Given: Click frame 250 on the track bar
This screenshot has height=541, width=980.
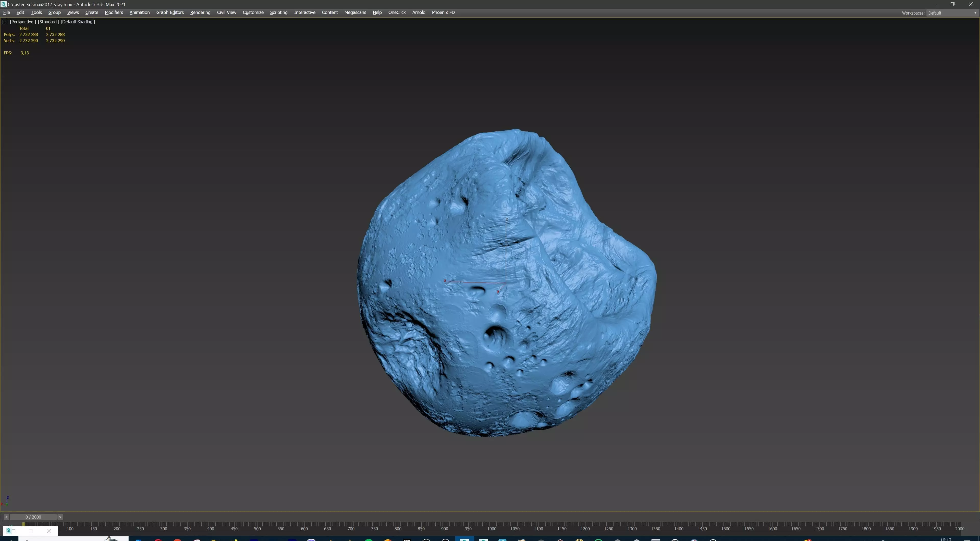Looking at the screenshot, I should click(x=140, y=529).
